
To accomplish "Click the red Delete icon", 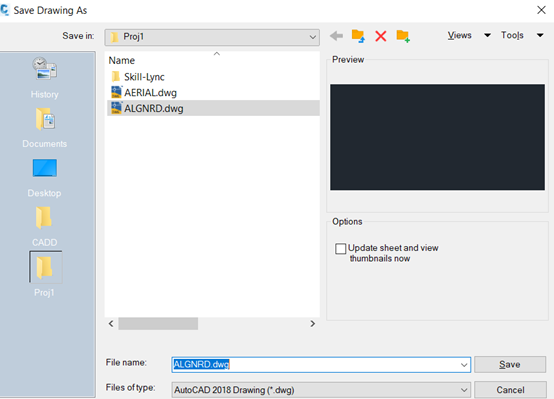I will pos(381,36).
